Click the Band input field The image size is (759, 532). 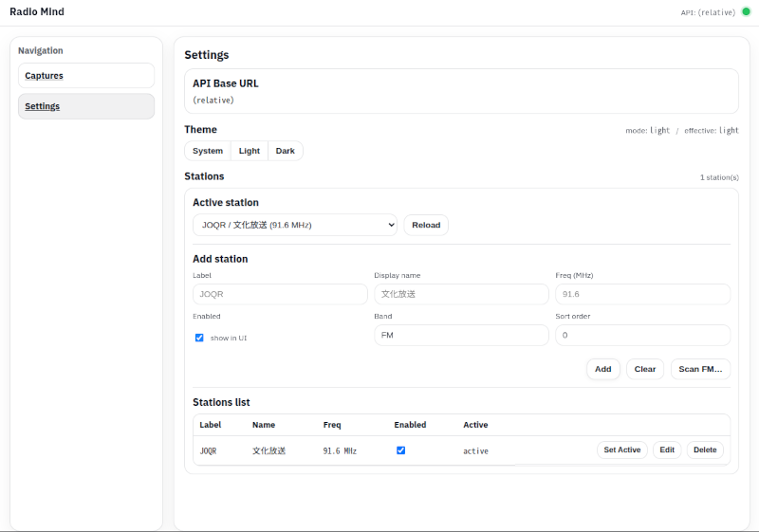click(x=461, y=335)
